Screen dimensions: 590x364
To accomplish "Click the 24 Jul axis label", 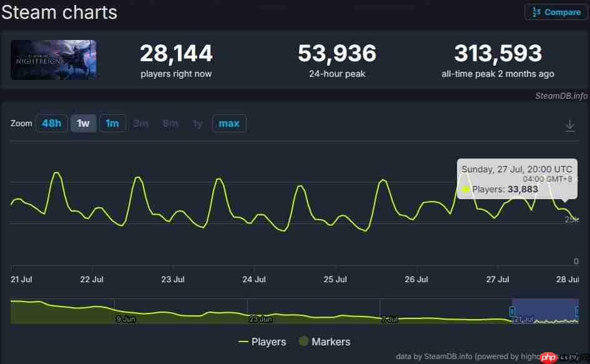I will pyautogui.click(x=254, y=279).
